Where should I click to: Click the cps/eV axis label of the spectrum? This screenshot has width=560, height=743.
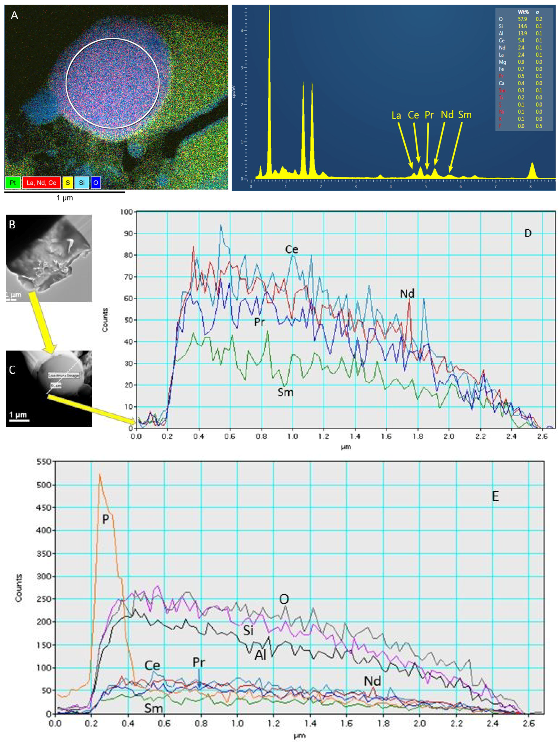(x=234, y=92)
